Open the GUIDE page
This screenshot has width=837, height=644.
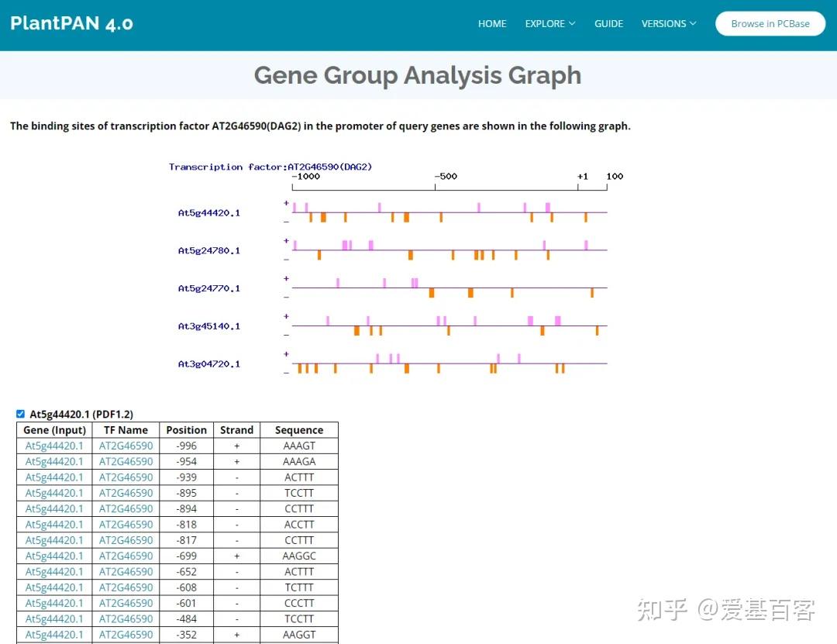608,23
